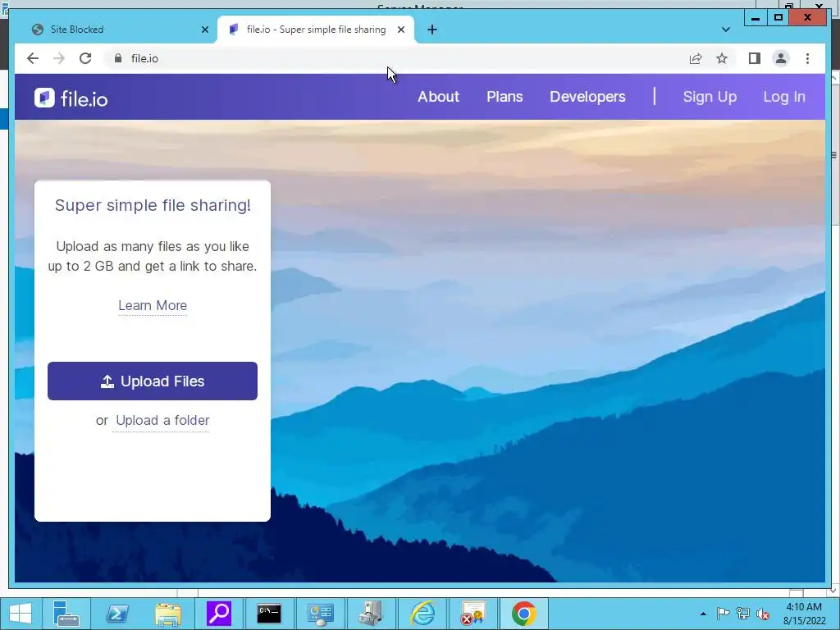Image resolution: width=840 pixels, height=630 pixels.
Task: Open the Chrome three-dot menu
Action: (807, 58)
